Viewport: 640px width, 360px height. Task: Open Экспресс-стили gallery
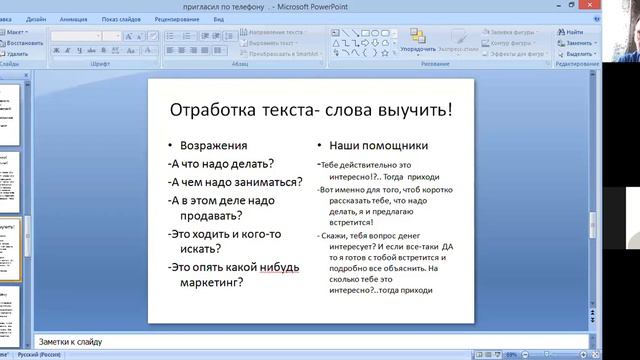(x=458, y=41)
